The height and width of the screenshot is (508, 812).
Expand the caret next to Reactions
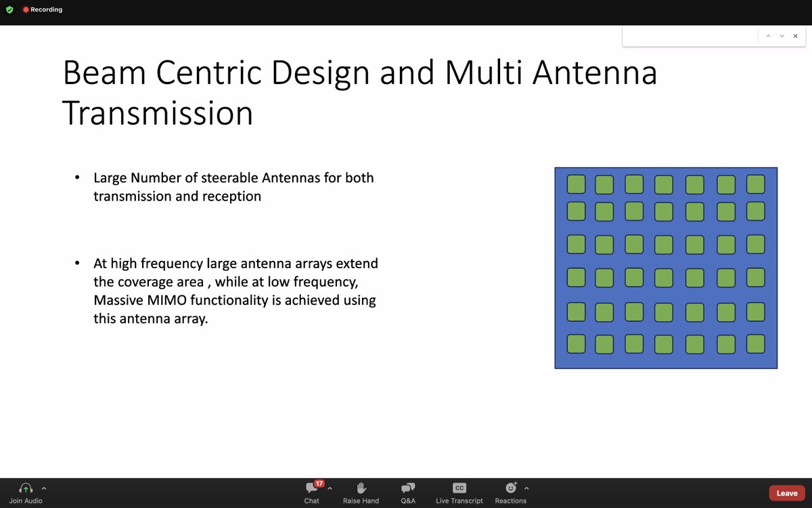pyautogui.click(x=526, y=488)
